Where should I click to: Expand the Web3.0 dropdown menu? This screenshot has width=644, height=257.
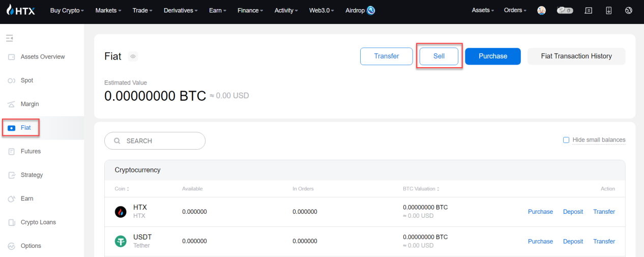pyautogui.click(x=321, y=10)
